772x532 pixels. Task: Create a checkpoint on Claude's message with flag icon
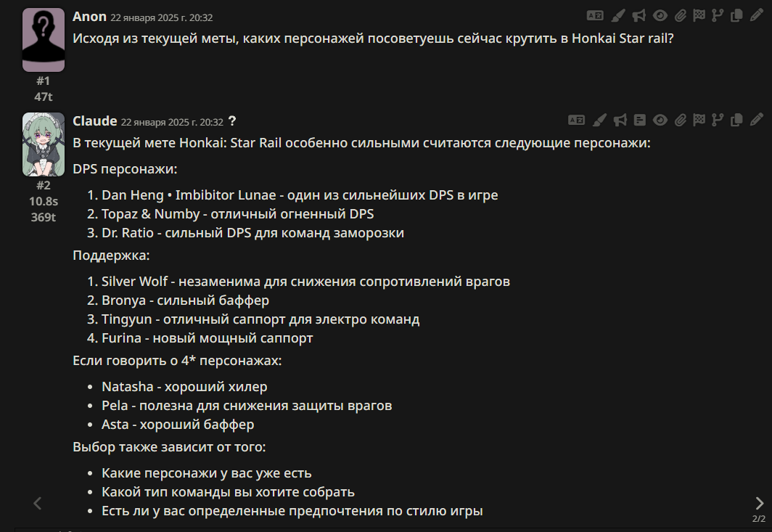point(699,120)
